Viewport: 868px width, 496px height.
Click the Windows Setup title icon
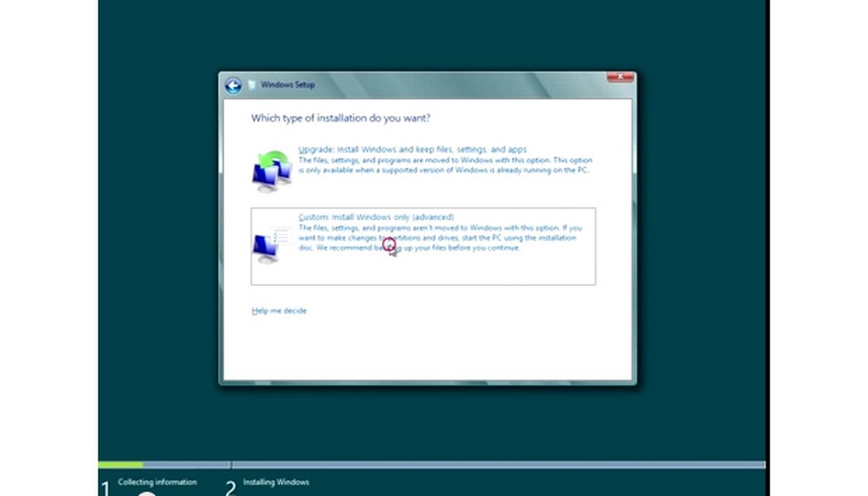[252, 85]
